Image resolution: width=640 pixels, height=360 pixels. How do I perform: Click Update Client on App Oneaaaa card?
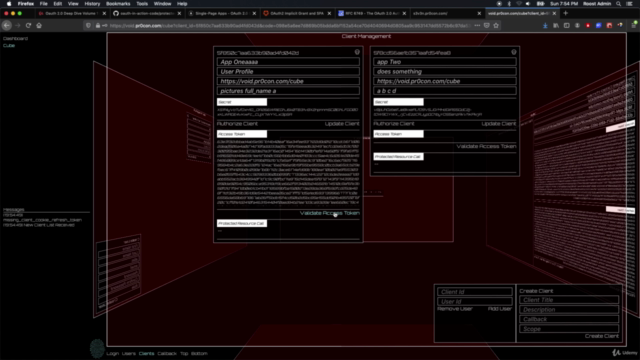point(342,124)
